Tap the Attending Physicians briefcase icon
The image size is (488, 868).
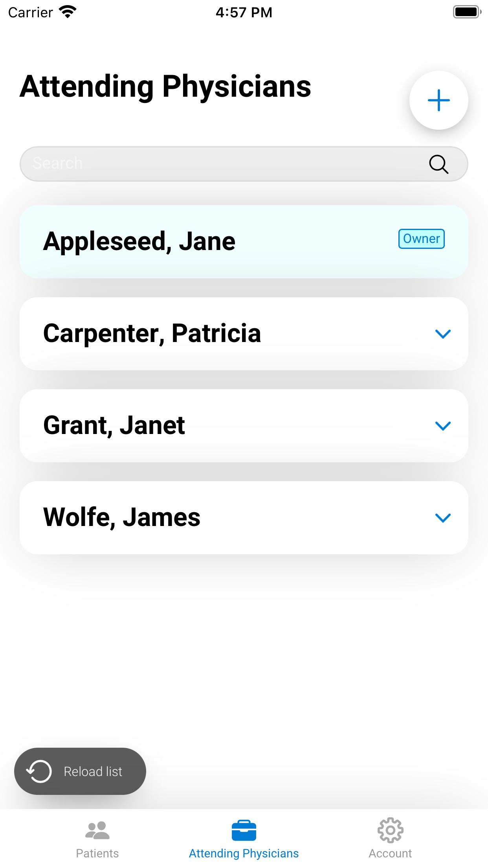[244, 830]
